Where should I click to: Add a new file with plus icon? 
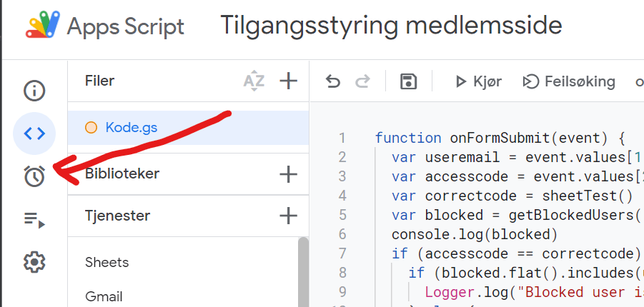point(288,81)
